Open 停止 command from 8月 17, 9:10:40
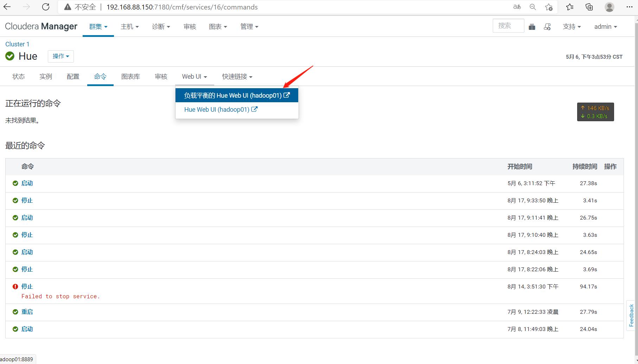The height and width of the screenshot is (364, 638). [27, 235]
